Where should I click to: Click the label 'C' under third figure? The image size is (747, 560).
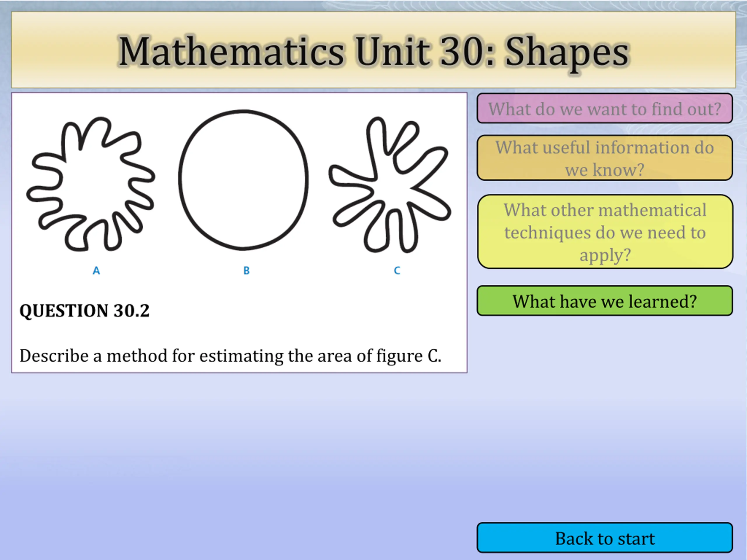pyautogui.click(x=397, y=270)
